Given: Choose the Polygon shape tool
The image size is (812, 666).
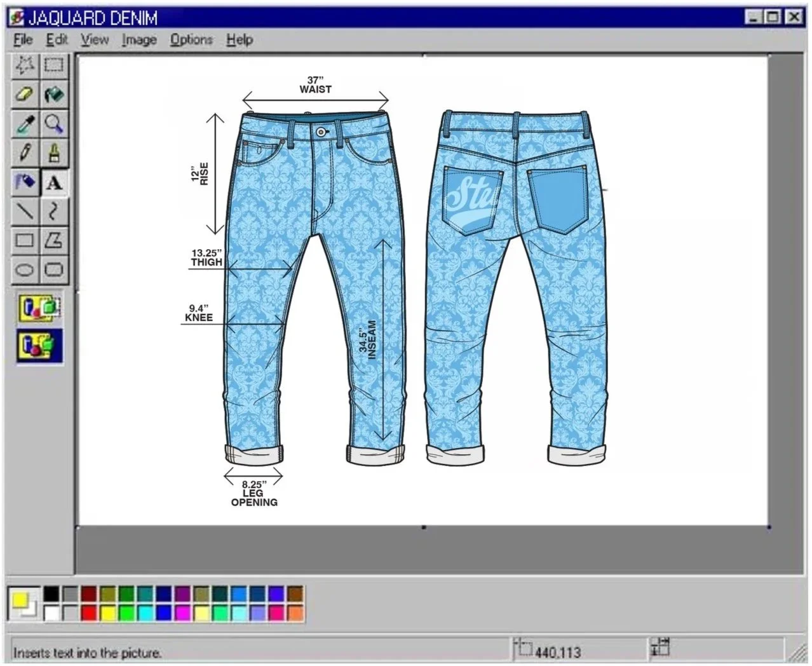Looking at the screenshot, I should 55,241.
